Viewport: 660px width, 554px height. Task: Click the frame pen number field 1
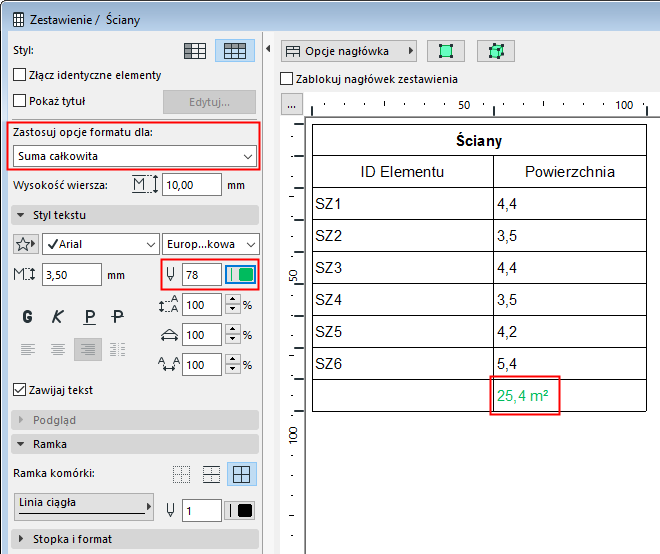coord(202,511)
